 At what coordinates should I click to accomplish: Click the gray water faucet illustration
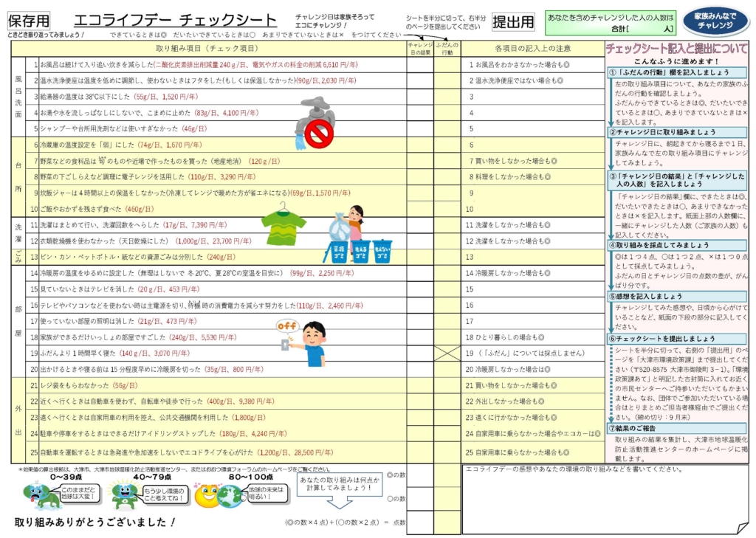pyautogui.click(x=315, y=123)
